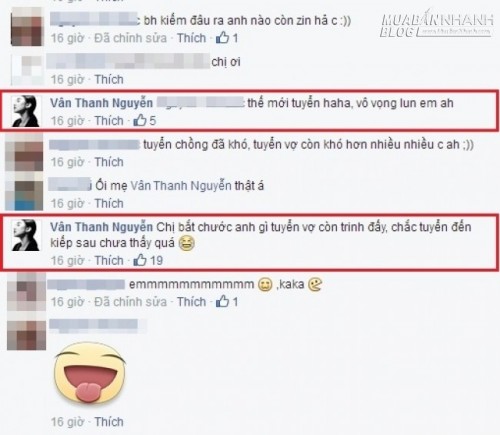This screenshot has width=500, height=435.
Task: Click thumbs-up icon on 'bh kiếm đâu ra' comment
Action: (x=222, y=38)
